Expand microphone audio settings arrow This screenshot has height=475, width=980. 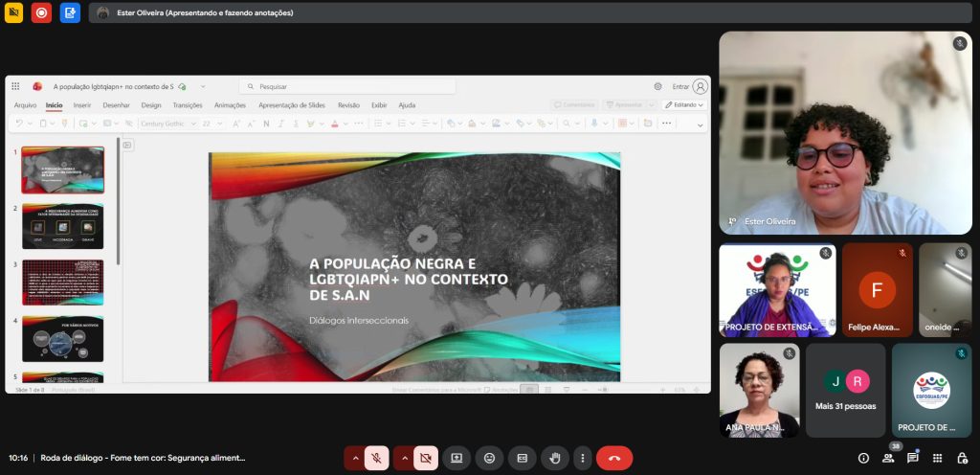coord(355,458)
